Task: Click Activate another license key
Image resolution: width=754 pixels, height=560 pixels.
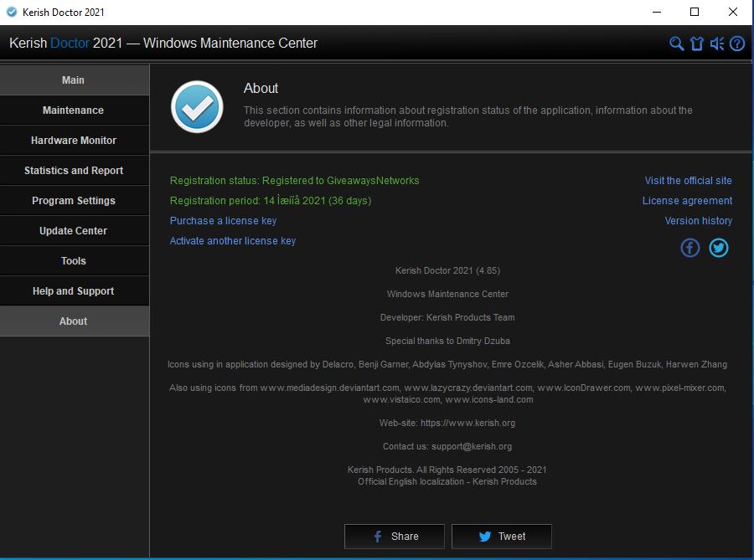Action: click(233, 241)
